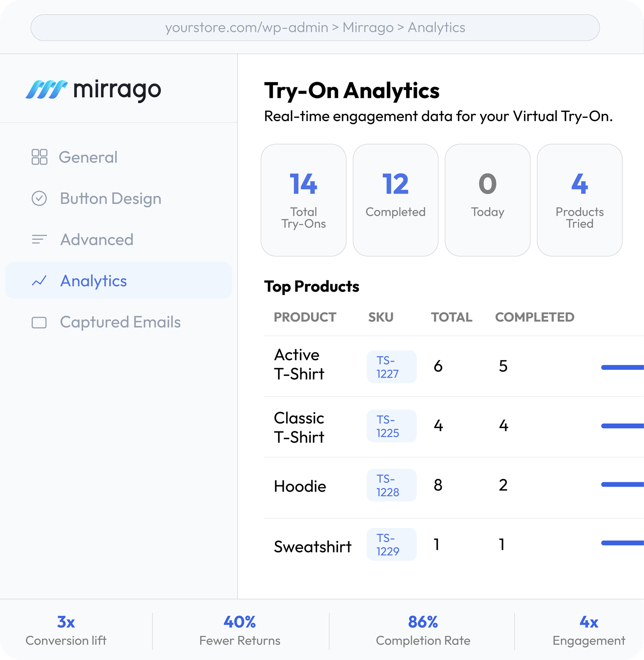Click the SKU column header

click(x=381, y=317)
